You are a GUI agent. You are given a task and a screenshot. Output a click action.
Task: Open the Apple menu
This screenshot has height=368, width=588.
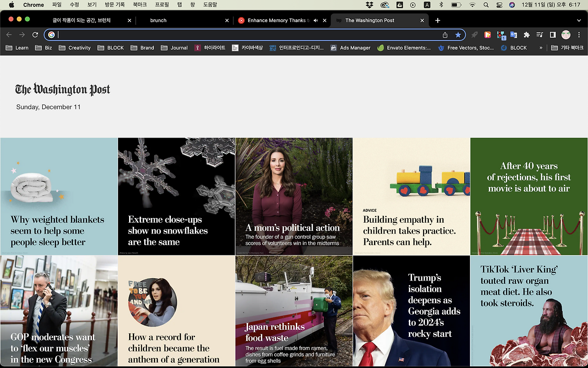pos(11,5)
